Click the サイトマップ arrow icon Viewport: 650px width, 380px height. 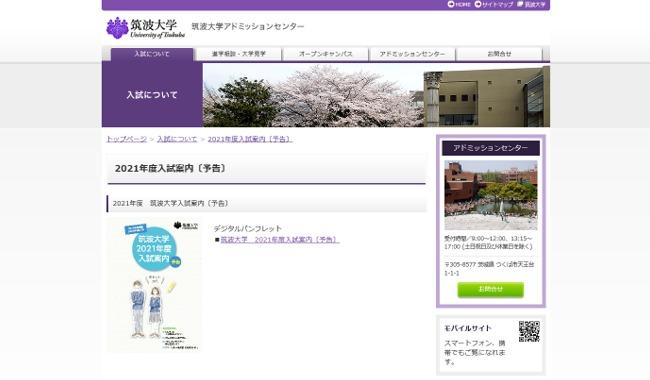pos(478,4)
